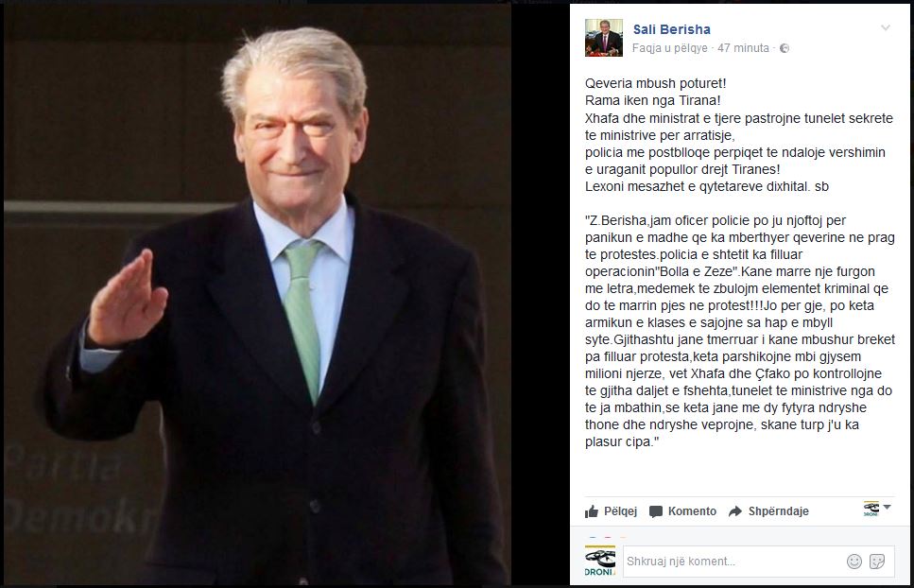The image size is (914, 588).
Task: Expand the post options chevron menu
Action: pos(886,27)
